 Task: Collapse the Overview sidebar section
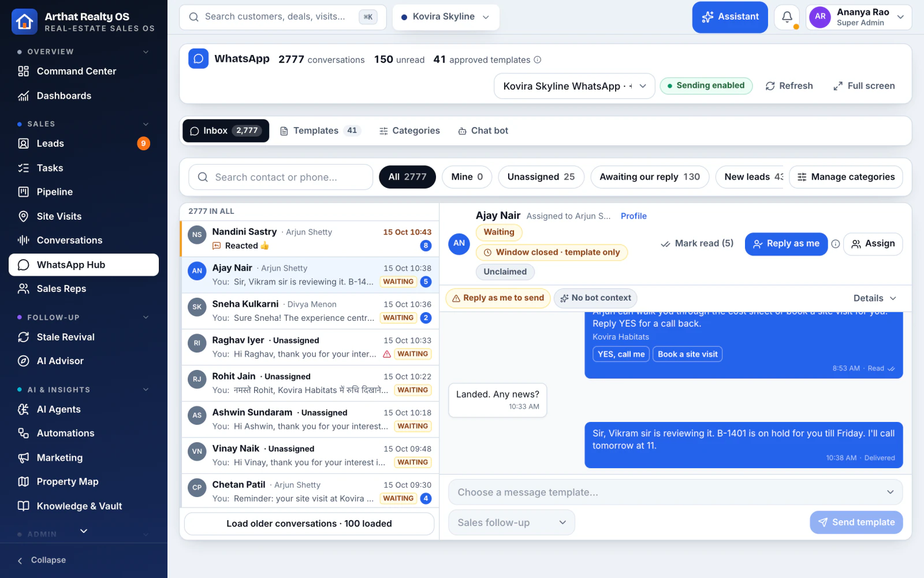pyautogui.click(x=84, y=52)
